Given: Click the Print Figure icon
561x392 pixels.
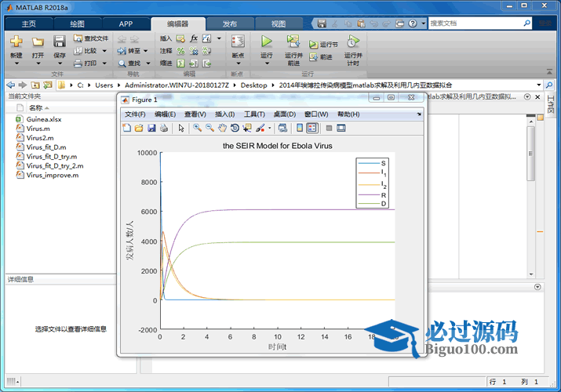Looking at the screenshot, I should 164,128.
